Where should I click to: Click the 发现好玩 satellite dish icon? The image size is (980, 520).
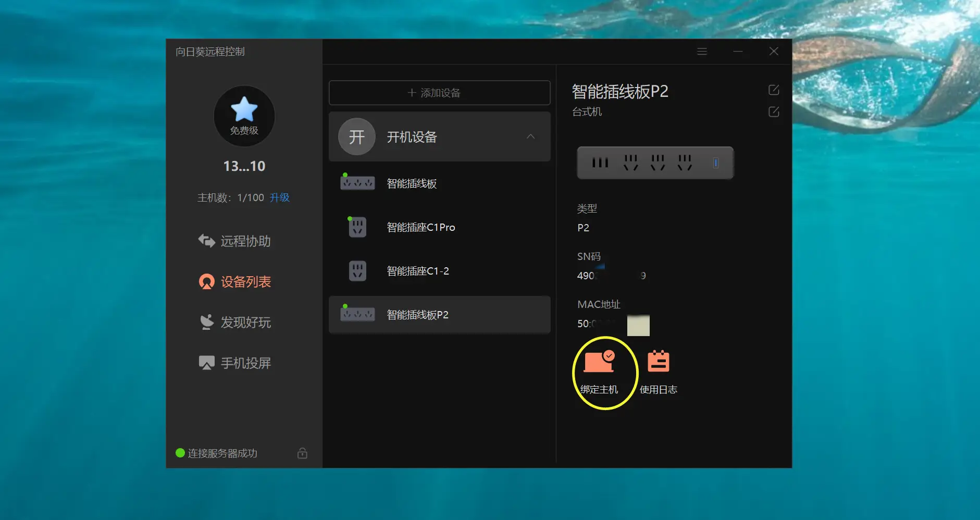(x=207, y=322)
